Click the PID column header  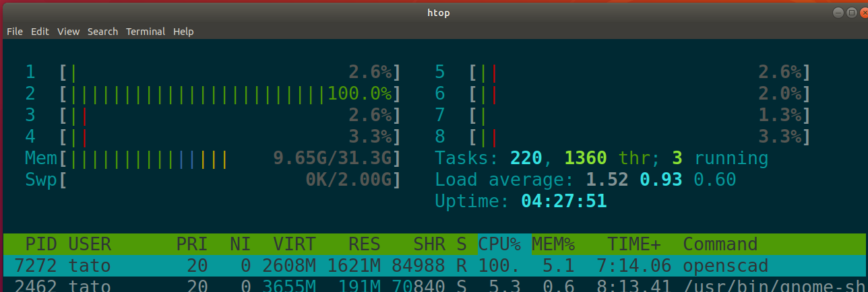(x=41, y=244)
